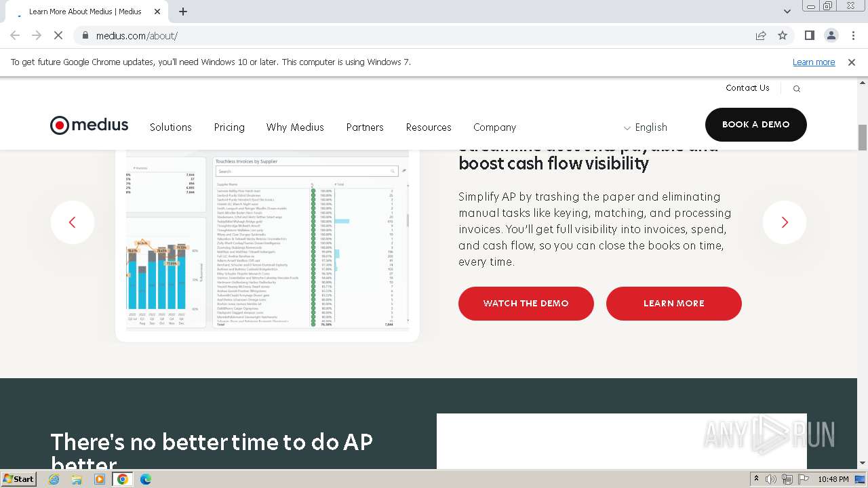
Task: View site information padlock icon
Action: 85,35
